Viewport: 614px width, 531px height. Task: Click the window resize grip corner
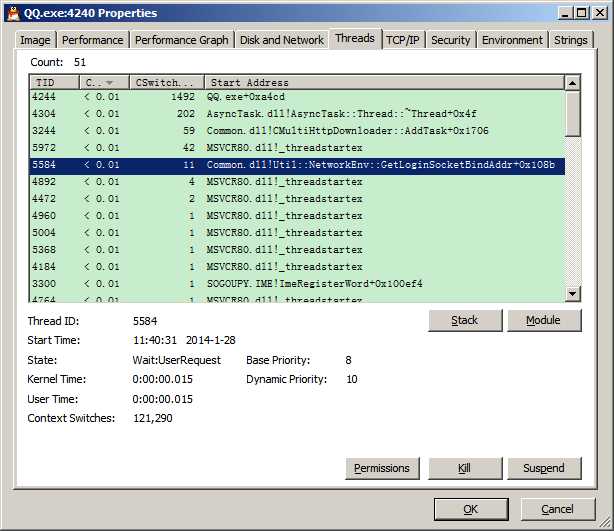pyautogui.click(x=607, y=524)
